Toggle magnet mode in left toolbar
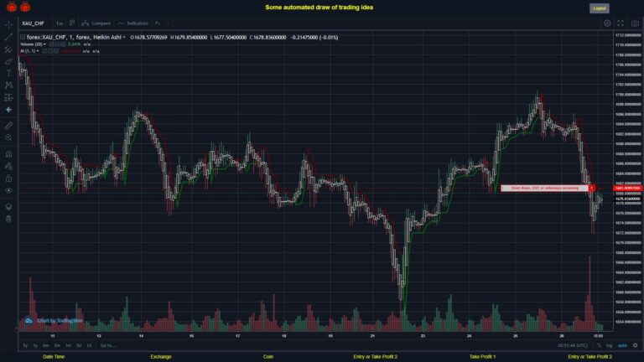Screen dimensions: 644x362 (8, 154)
